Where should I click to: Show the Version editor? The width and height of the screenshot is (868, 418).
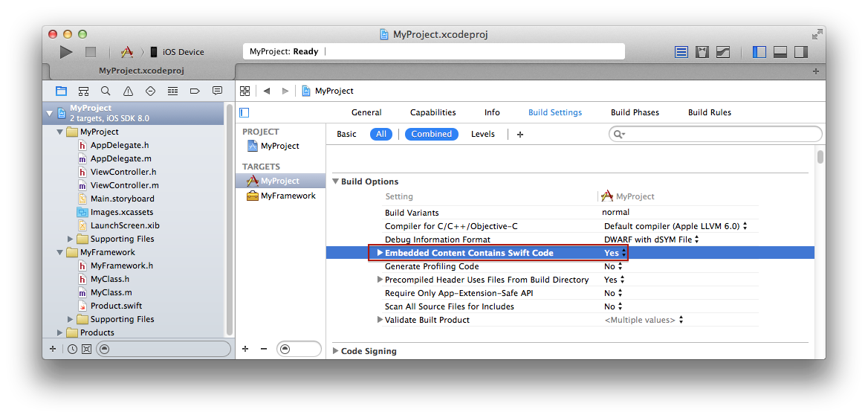pos(722,52)
